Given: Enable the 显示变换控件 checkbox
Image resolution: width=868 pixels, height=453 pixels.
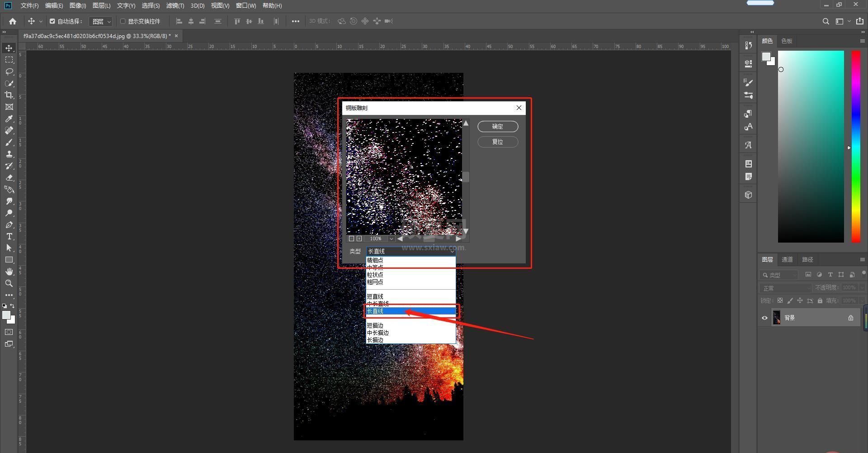Looking at the screenshot, I should [x=123, y=21].
